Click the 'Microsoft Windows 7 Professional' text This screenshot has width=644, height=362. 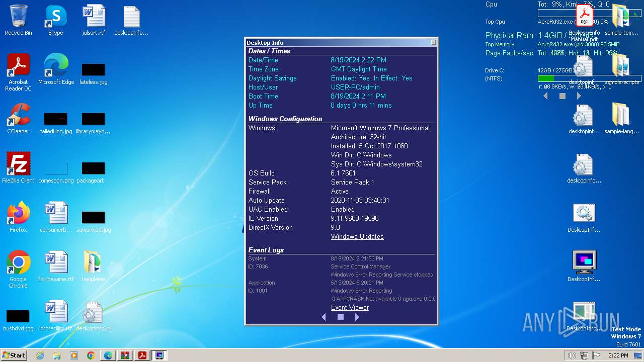click(380, 128)
